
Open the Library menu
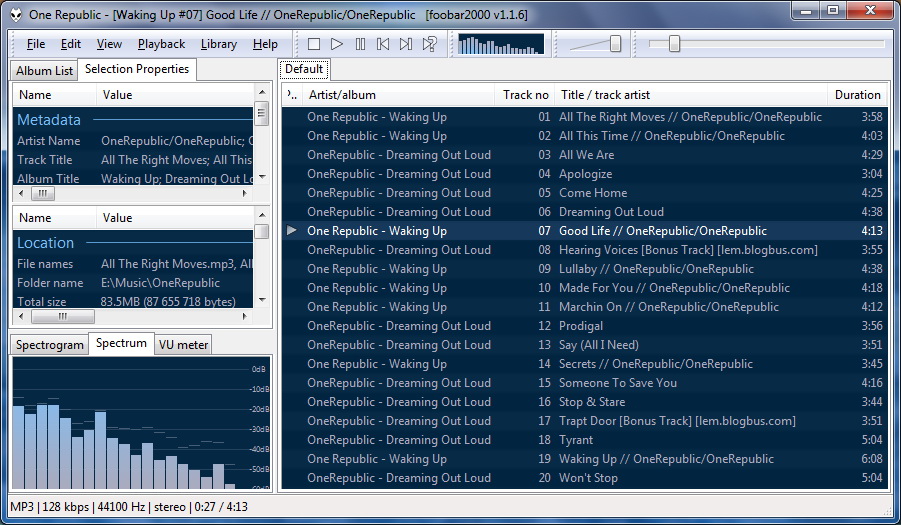[x=218, y=44]
